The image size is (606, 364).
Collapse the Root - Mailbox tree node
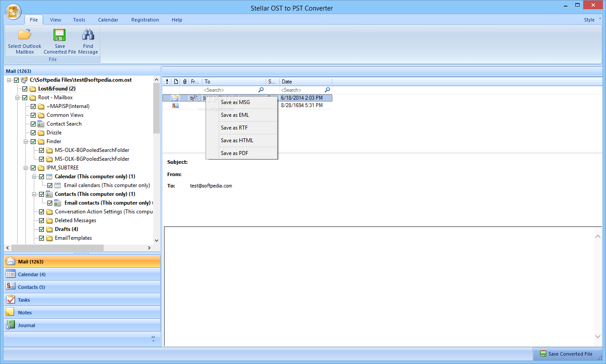click(x=18, y=97)
